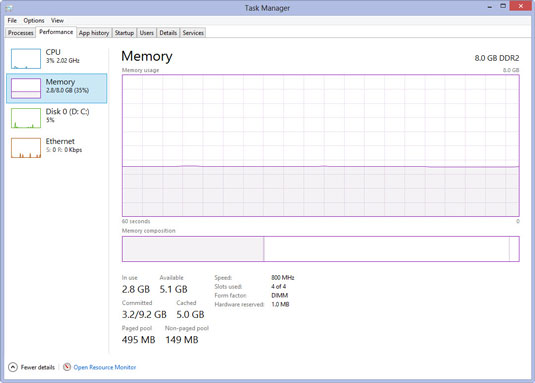Open the View menu
This screenshot has height=383, width=535.
pos(57,20)
